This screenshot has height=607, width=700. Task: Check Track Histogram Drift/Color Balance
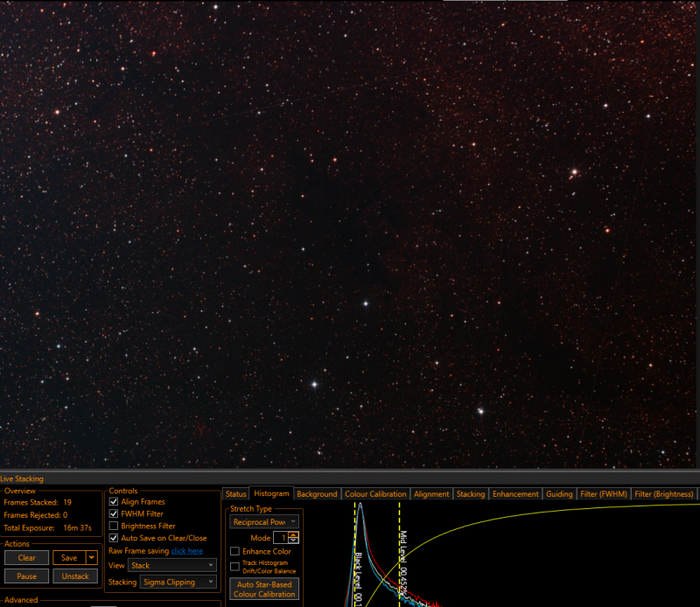pyautogui.click(x=234, y=567)
